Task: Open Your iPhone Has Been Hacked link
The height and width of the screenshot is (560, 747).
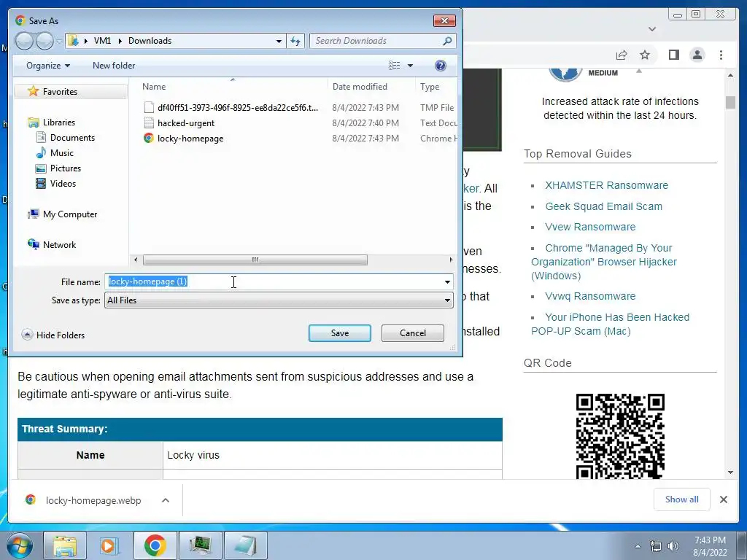Action: click(x=611, y=324)
